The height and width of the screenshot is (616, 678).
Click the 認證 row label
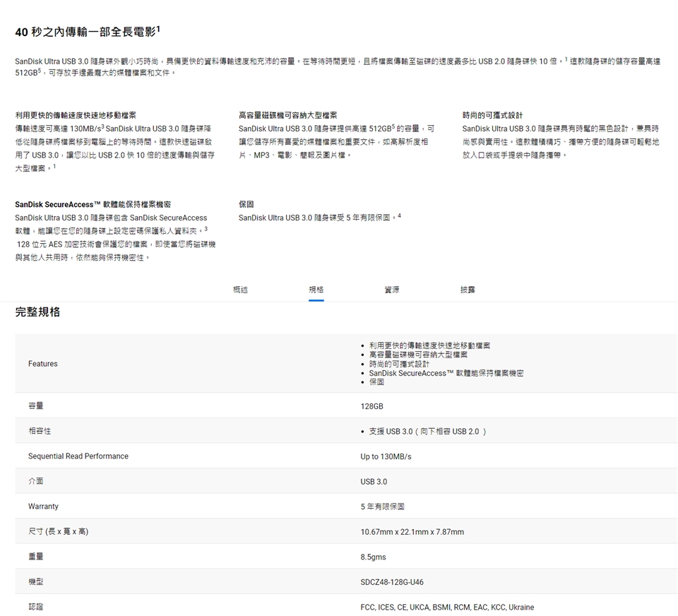[x=36, y=607]
